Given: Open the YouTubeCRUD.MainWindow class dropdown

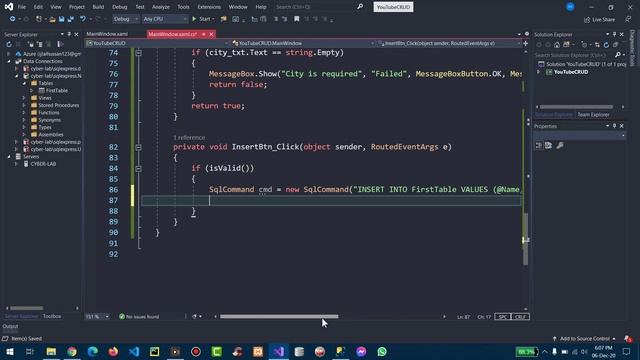Looking at the screenshot, I should (303, 43).
